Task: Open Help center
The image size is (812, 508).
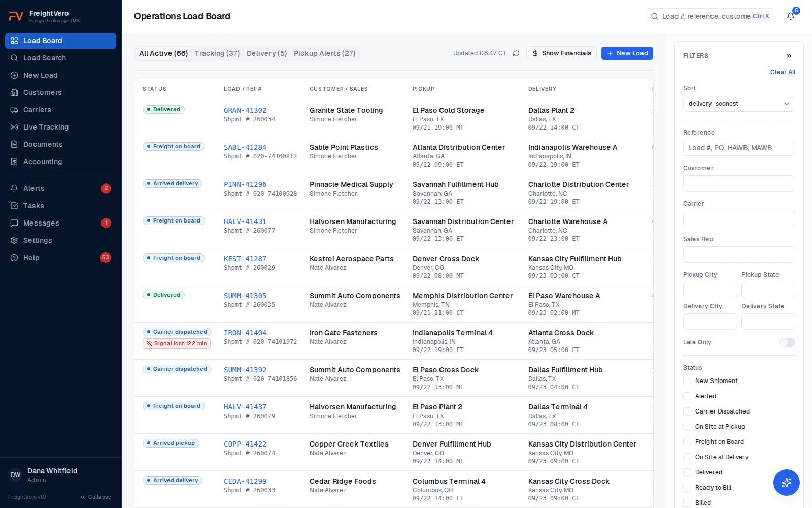Action: click(x=60, y=258)
